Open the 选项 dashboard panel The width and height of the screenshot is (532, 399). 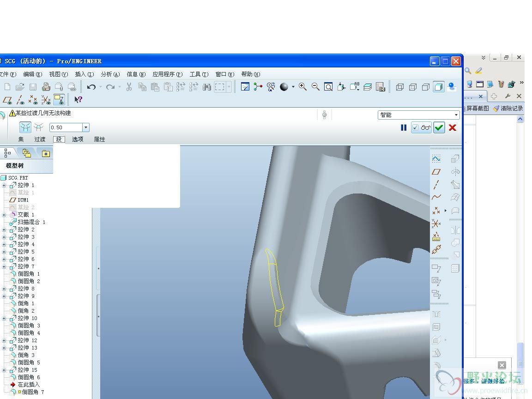coord(78,139)
